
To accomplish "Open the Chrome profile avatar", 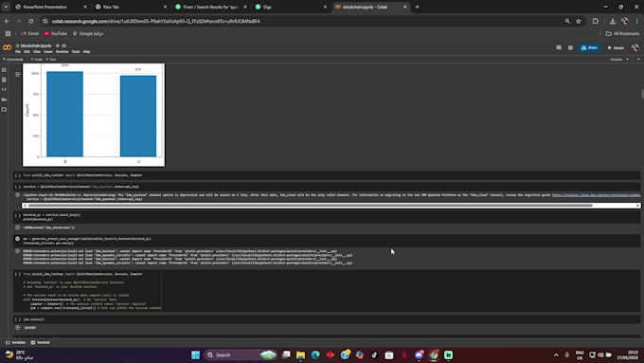I will (625, 21).
